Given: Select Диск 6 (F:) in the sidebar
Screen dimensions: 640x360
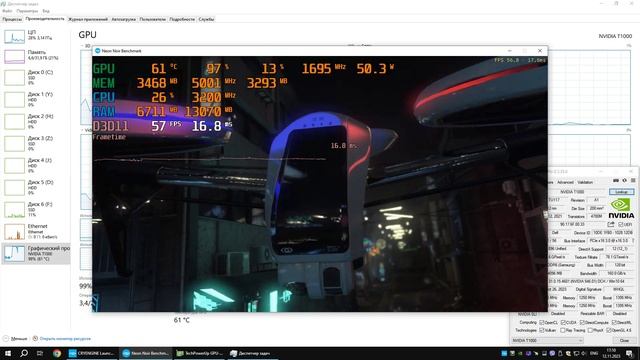Looking at the screenshot, I should [36, 210].
